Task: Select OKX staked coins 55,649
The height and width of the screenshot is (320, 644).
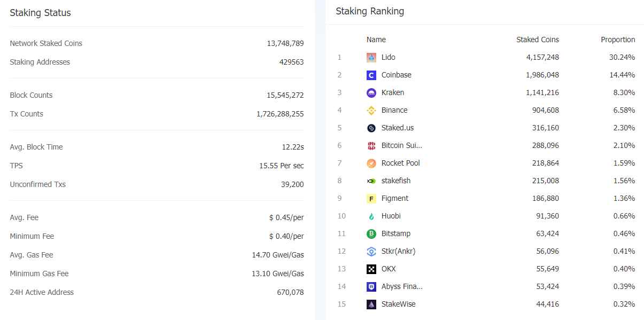Action: (548, 269)
